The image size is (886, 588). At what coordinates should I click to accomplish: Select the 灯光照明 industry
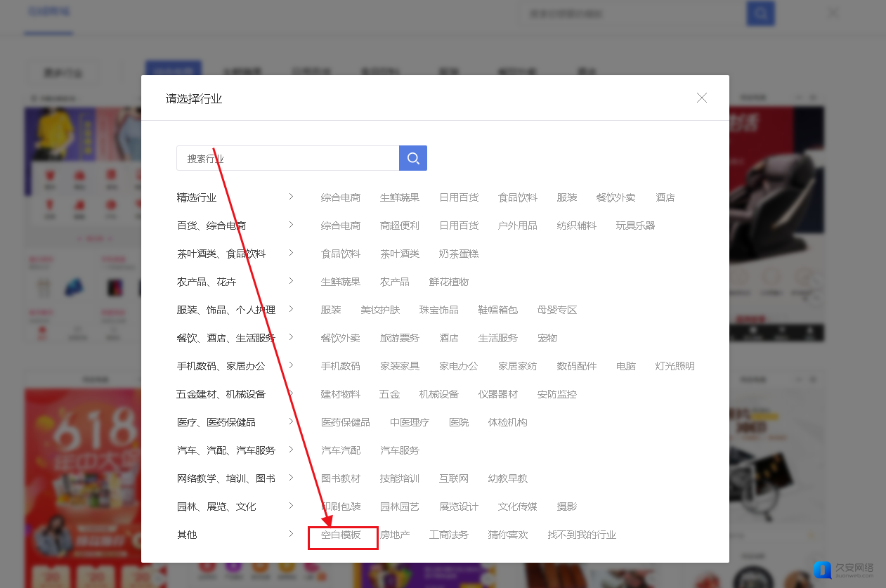click(x=675, y=366)
